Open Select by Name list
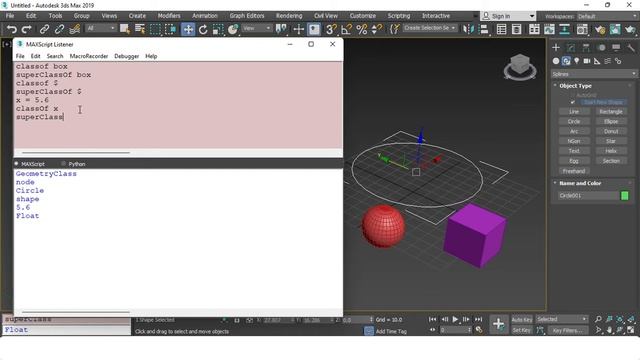Screen dimensions: 640x360 click(140, 29)
